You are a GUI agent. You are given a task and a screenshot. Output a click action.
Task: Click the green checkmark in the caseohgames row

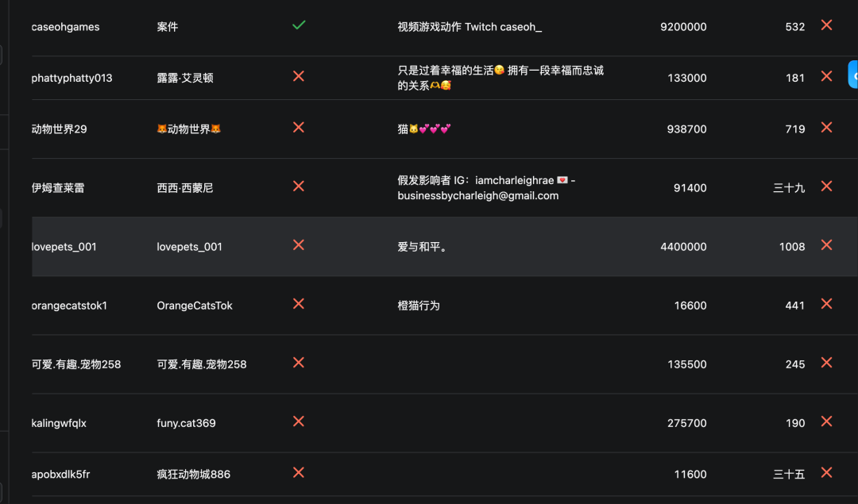click(x=299, y=25)
